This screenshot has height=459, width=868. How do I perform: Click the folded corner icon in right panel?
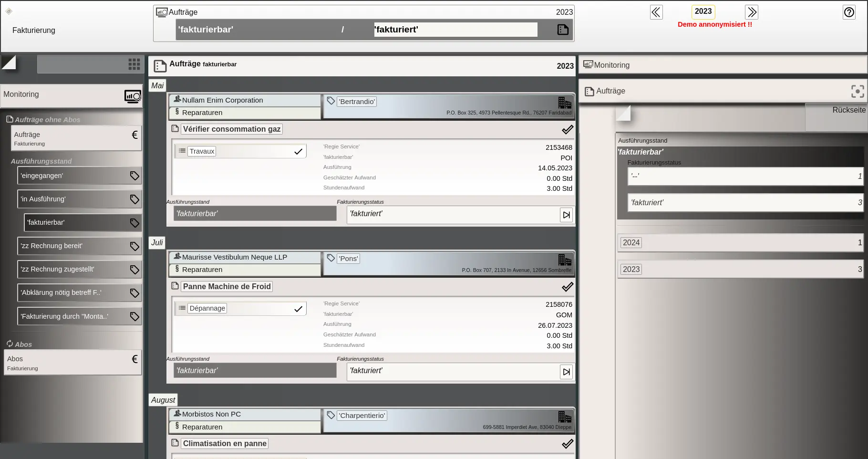click(x=623, y=113)
